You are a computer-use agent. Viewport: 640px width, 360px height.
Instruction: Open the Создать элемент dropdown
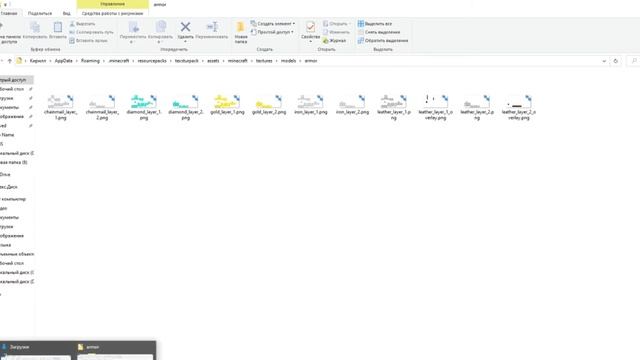click(x=273, y=24)
